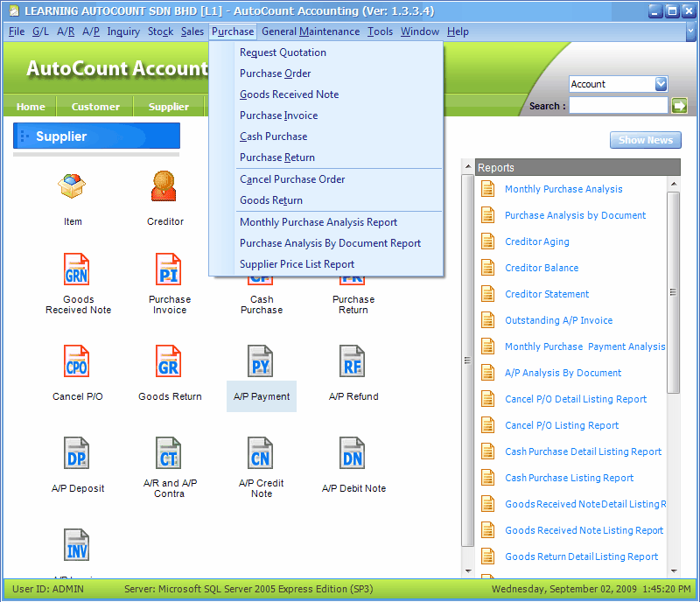Click the green search go arrow
Image resolution: width=700 pixels, height=602 pixels.
[x=680, y=106]
